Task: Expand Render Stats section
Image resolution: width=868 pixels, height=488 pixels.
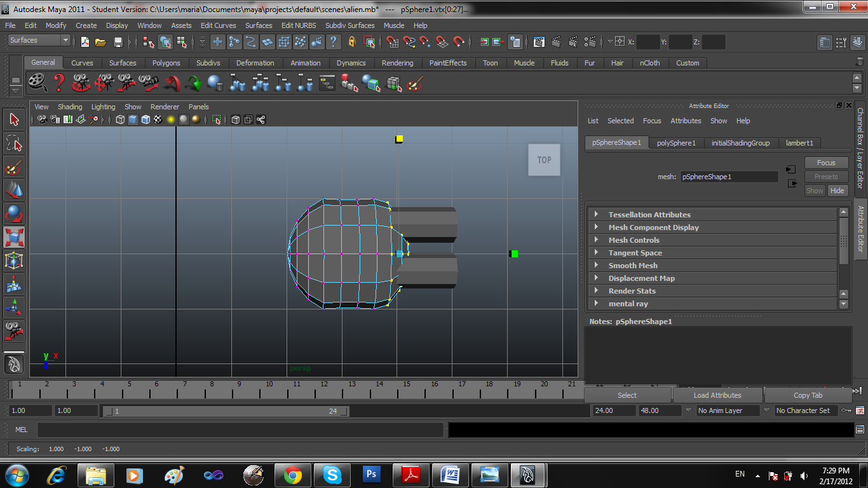Action: [712, 291]
